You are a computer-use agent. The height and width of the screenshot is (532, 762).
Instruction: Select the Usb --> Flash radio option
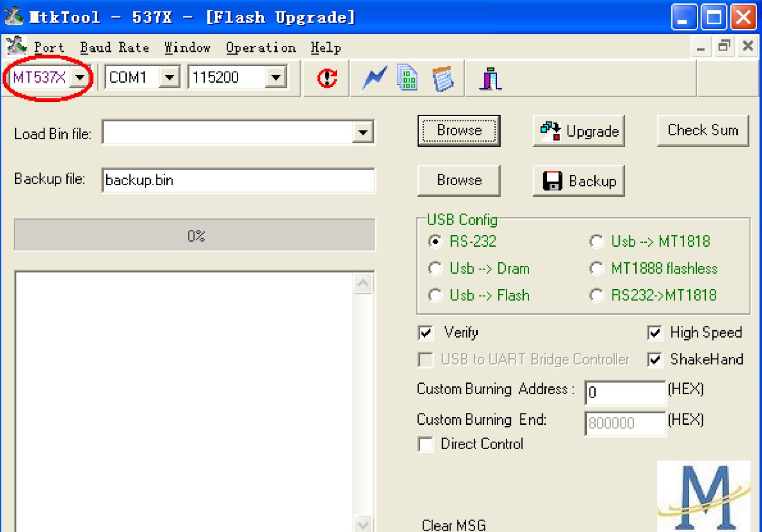435,295
